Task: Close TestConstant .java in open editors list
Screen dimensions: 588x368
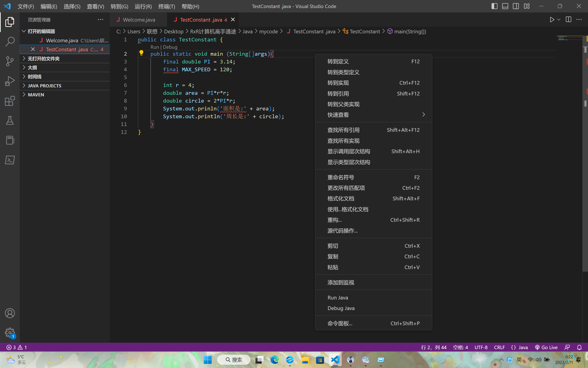Action: 33,49
